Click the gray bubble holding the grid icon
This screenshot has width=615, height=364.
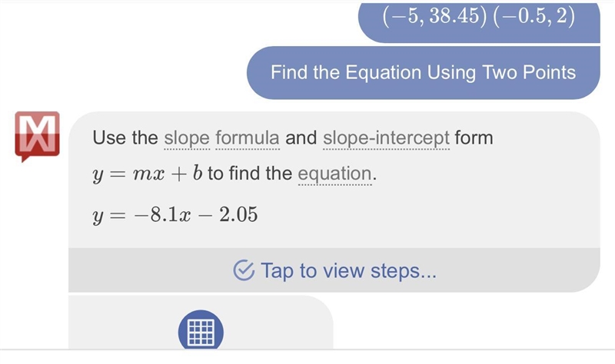pyautogui.click(x=201, y=322)
